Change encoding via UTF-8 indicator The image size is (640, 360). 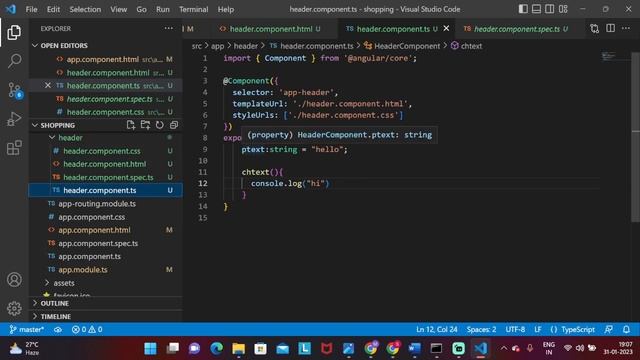click(515, 329)
